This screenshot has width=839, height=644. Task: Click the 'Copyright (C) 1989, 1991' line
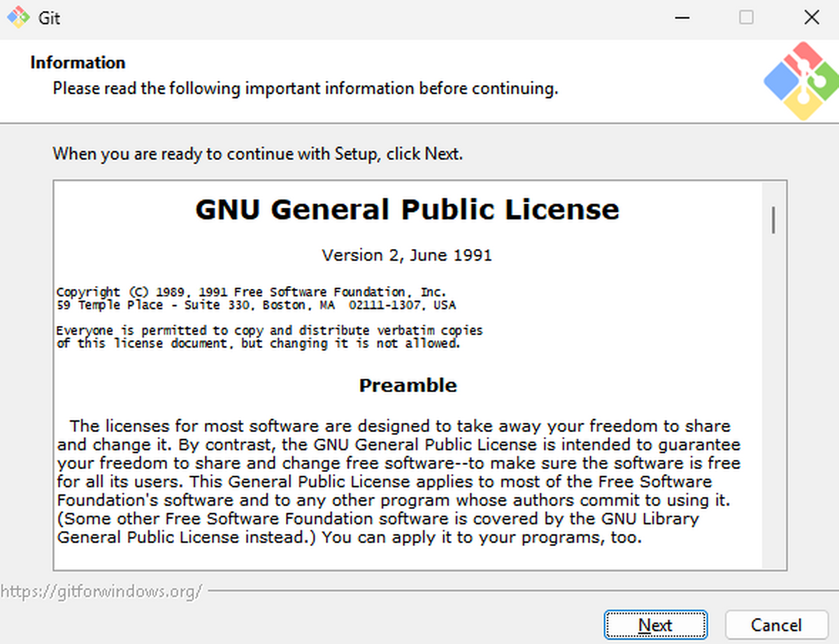pyautogui.click(x=251, y=292)
